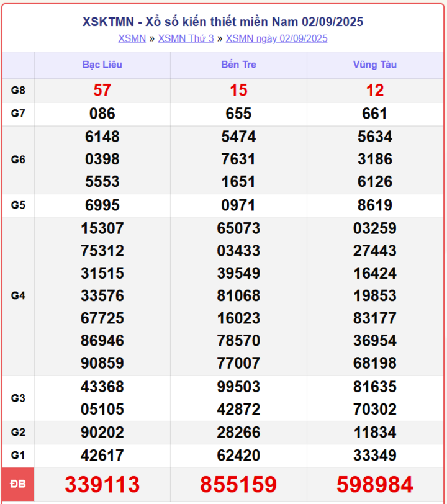Click G4 number 03433
The width and height of the screenshot is (447, 504).
[x=238, y=251]
